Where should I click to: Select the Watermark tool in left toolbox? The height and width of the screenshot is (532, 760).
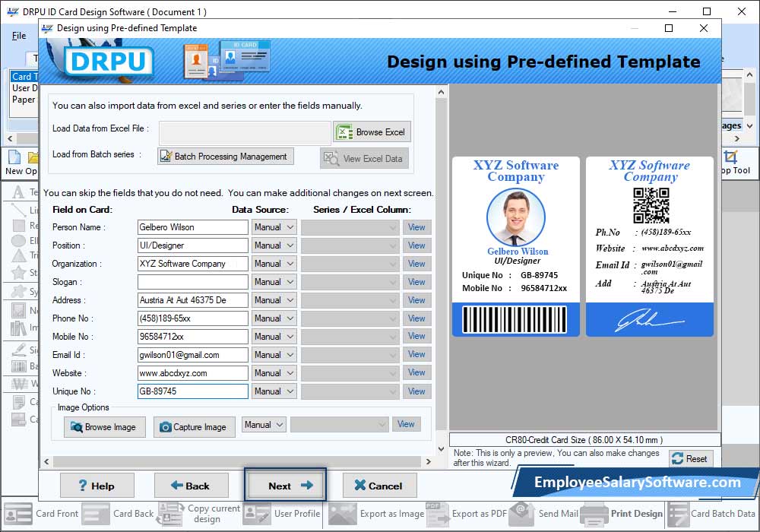click(x=18, y=384)
